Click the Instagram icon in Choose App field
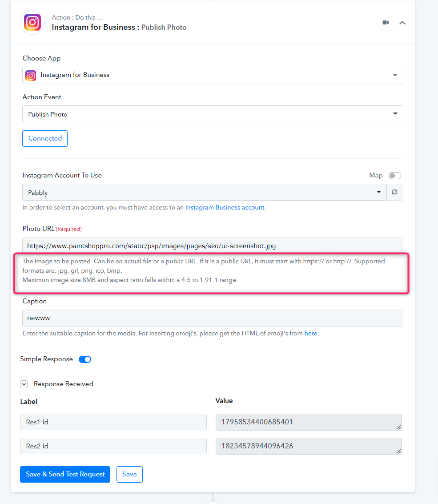 (x=31, y=75)
